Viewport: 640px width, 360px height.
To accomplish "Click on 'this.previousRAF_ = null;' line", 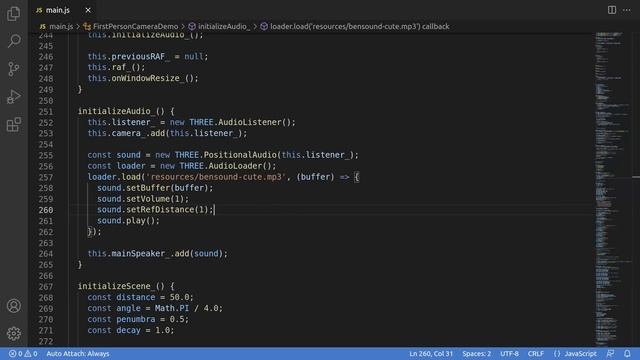I will (x=148, y=56).
